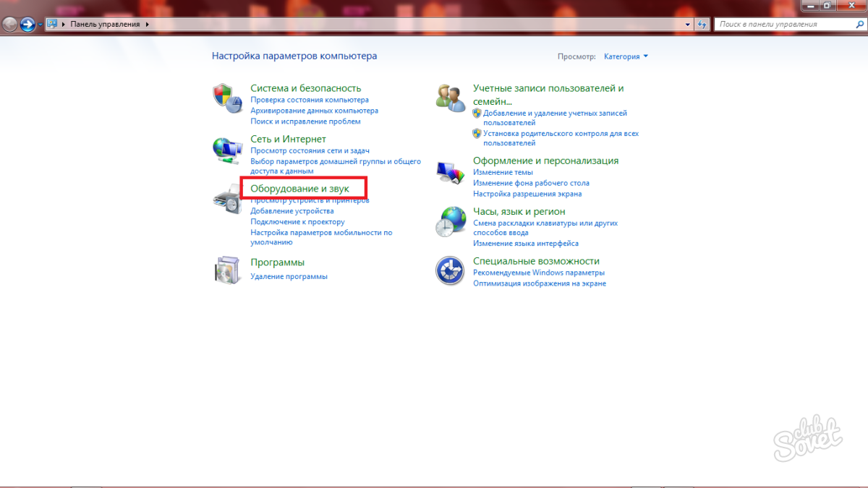Click the Clock, Language and Region icon
868x488 pixels.
coord(450,222)
